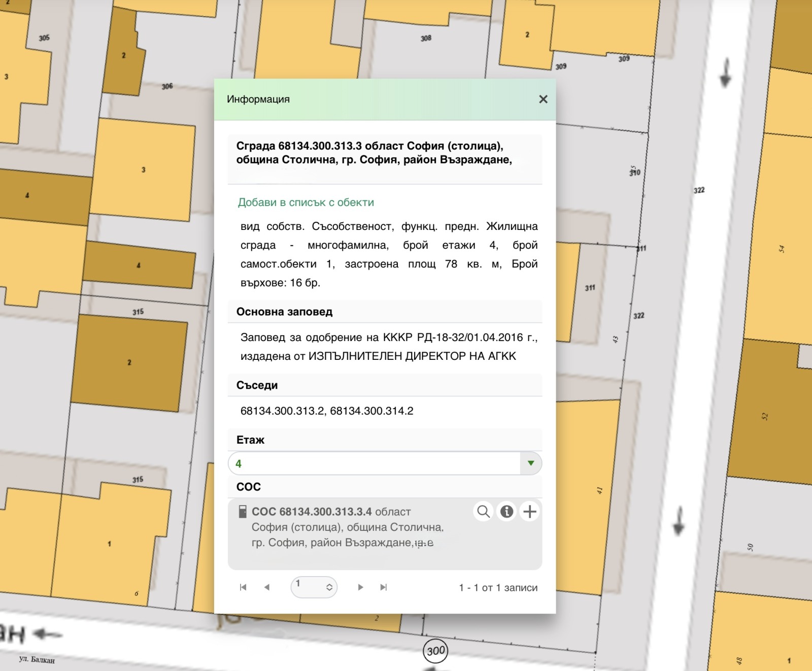Click building 3 in parcel 306
This screenshot has height=671, width=812.
tap(144, 170)
